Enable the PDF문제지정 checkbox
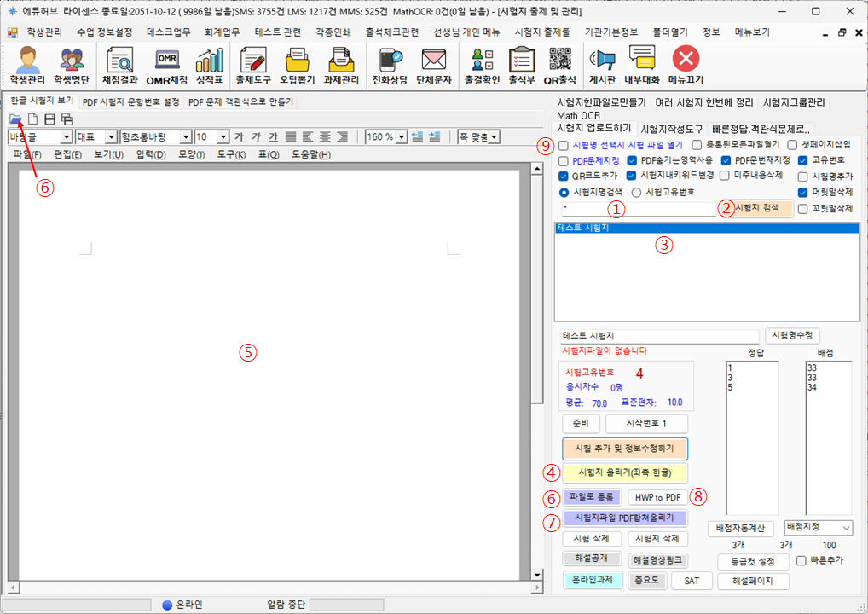Screen dimensions: 868x614 click(x=564, y=160)
